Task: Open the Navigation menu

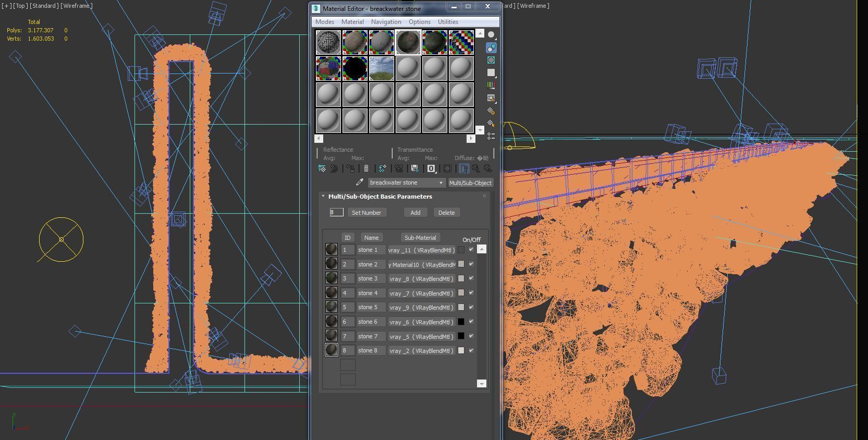Action: pyautogui.click(x=386, y=22)
